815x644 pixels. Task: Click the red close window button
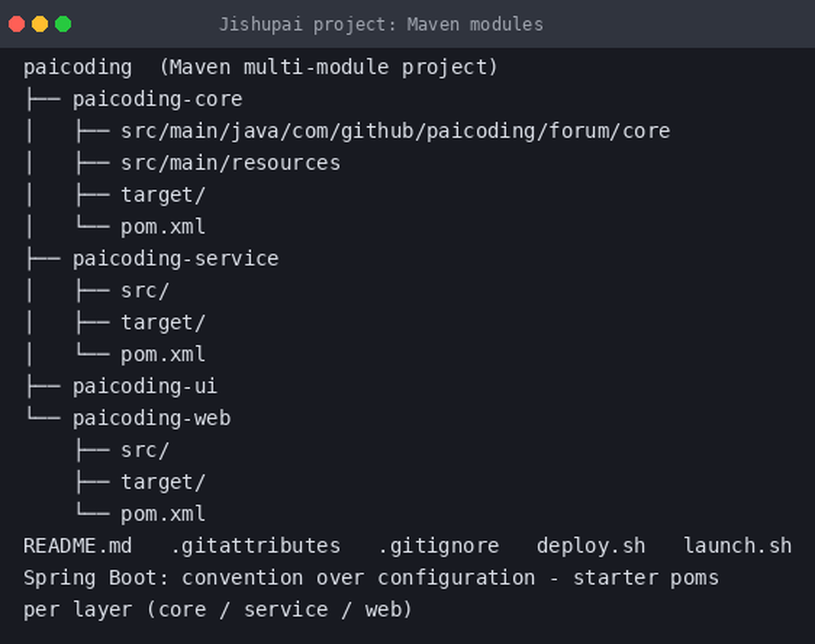coord(17,24)
